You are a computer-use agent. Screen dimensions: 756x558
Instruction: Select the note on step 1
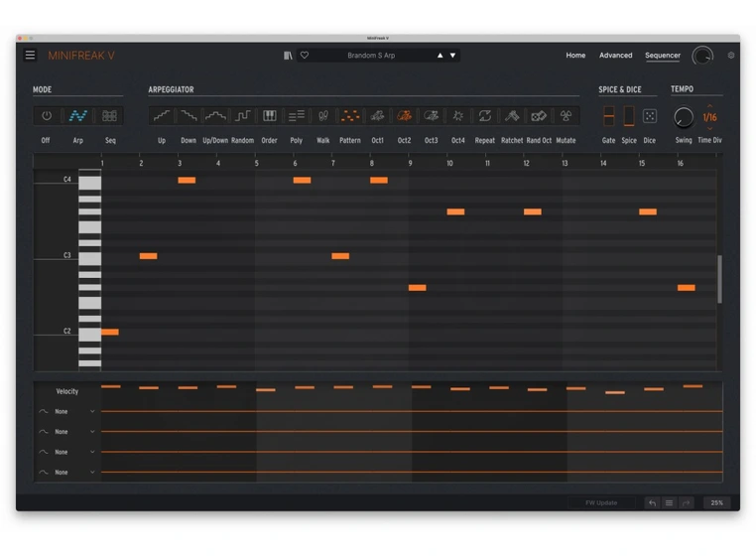(x=110, y=332)
